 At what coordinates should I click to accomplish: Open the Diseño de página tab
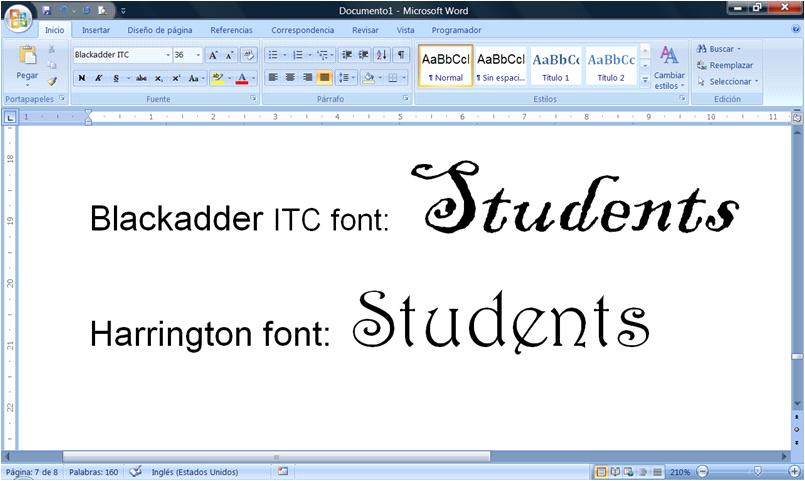pos(160,30)
